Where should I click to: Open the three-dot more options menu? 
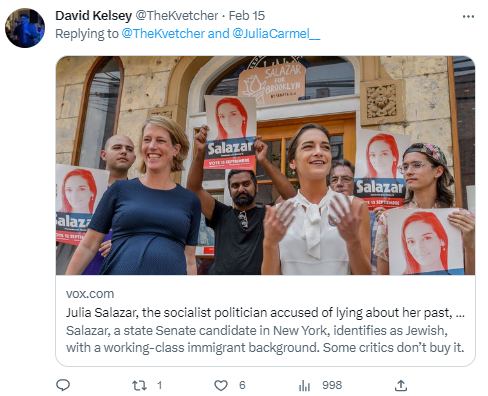(x=468, y=16)
